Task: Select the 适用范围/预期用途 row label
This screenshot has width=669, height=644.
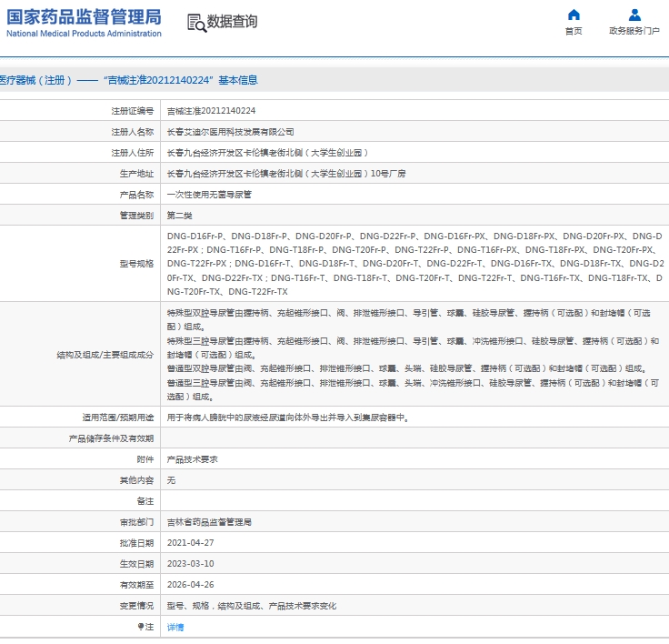Action: [118, 418]
